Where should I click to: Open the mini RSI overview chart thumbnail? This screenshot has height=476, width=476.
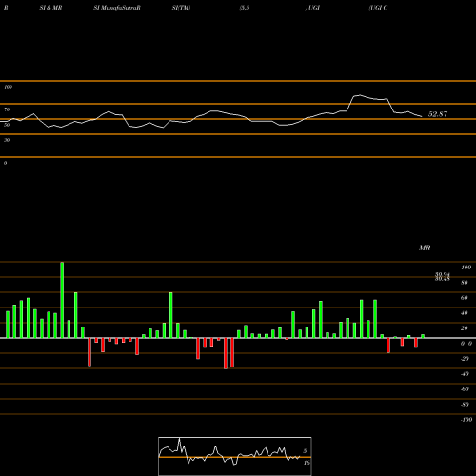click(x=235, y=456)
